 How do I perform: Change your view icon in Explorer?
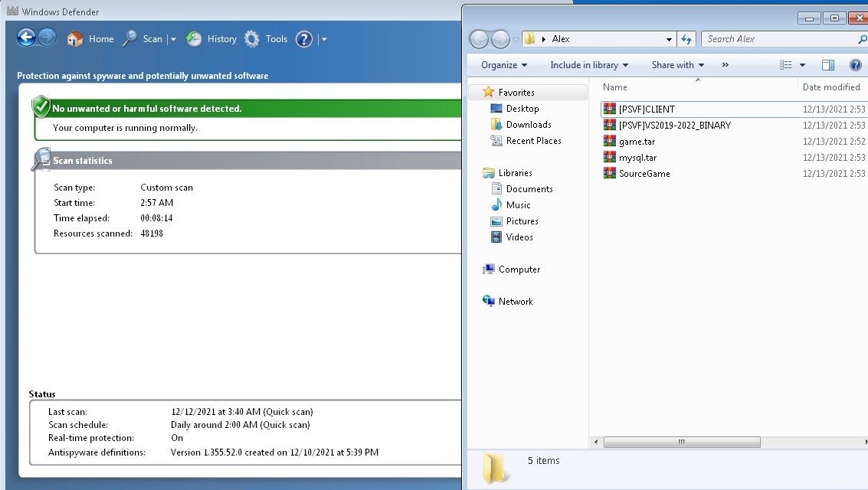785,65
